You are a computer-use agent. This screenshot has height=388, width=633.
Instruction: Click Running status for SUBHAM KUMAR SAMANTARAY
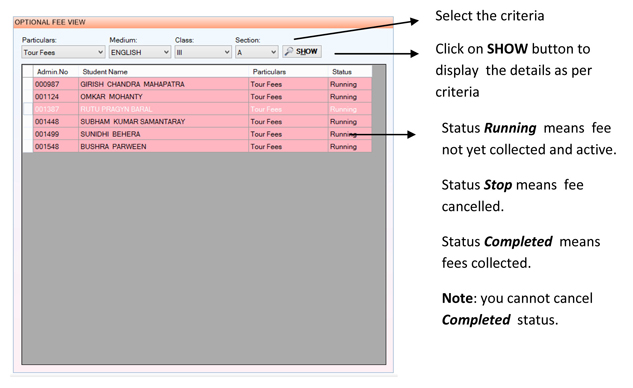click(350, 122)
